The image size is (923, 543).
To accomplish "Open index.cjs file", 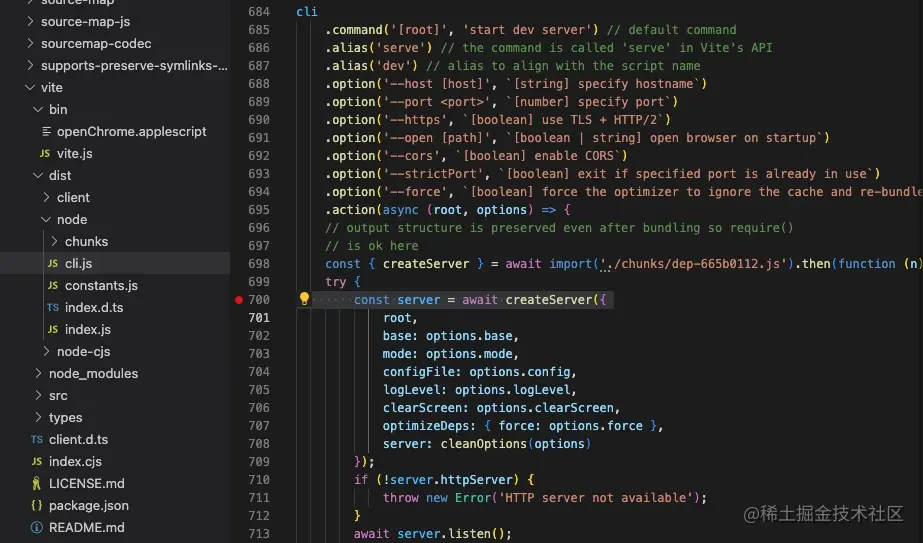I will point(75,462).
